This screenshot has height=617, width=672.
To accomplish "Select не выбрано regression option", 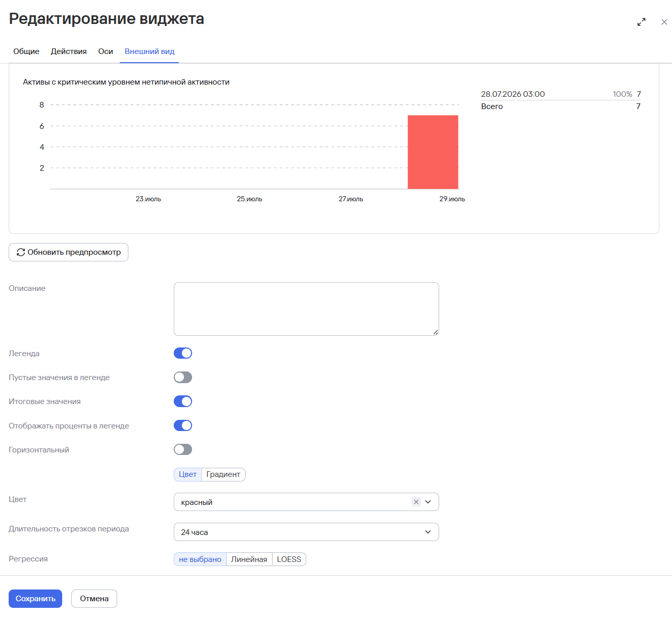I will pos(200,559).
